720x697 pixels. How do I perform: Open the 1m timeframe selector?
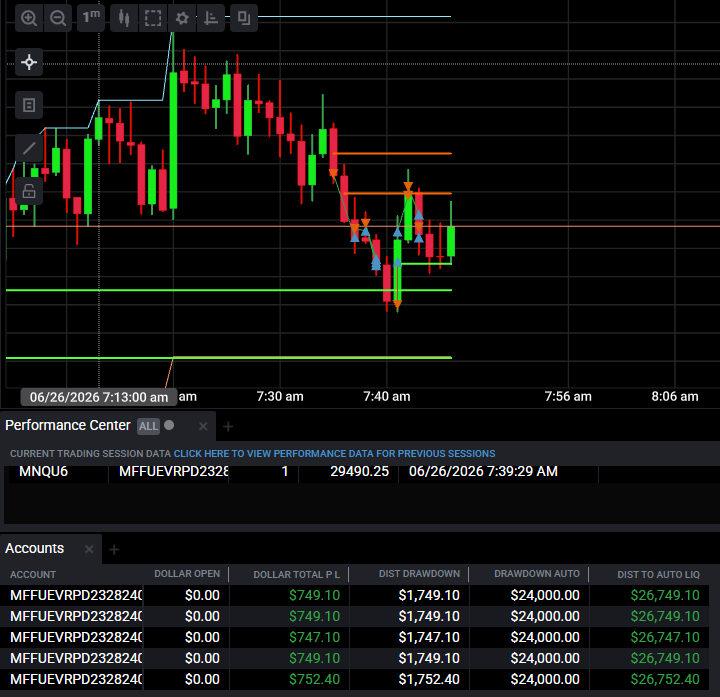pyautogui.click(x=91, y=18)
